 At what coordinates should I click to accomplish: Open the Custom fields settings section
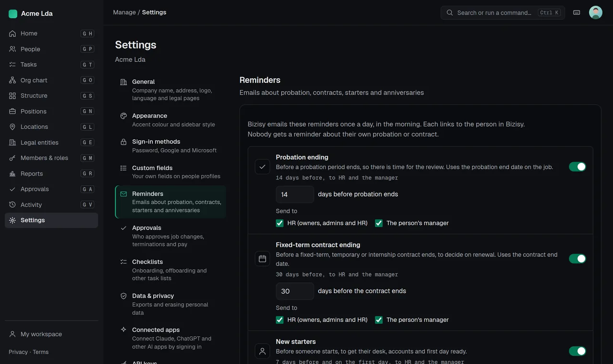[x=170, y=172]
